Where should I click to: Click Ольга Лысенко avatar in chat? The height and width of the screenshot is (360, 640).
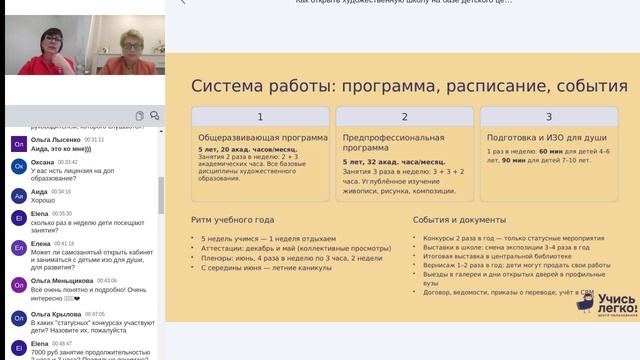(19, 144)
